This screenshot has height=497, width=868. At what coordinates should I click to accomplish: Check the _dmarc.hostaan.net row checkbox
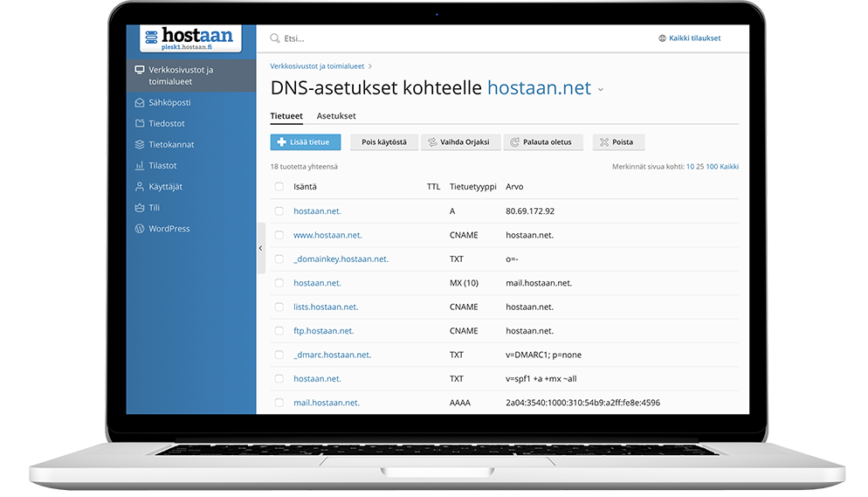pos(279,355)
